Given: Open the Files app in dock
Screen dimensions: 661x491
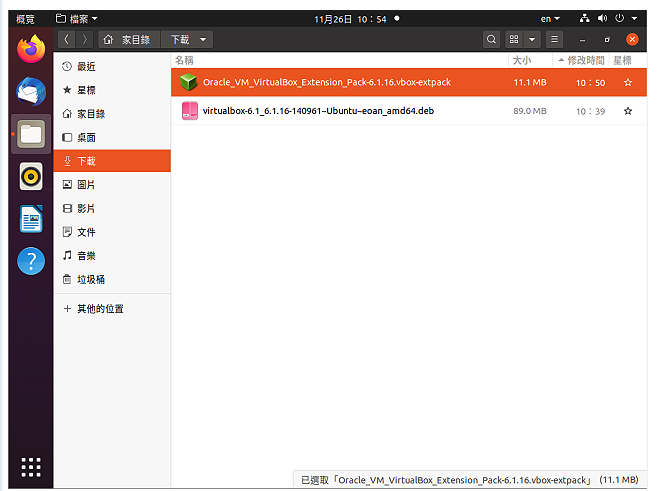Looking at the screenshot, I should [x=31, y=134].
